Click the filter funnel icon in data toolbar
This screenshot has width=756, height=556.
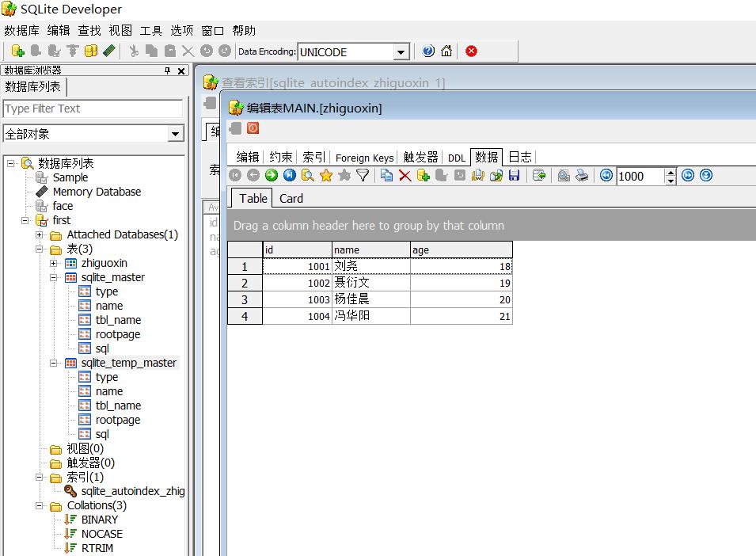click(x=363, y=176)
